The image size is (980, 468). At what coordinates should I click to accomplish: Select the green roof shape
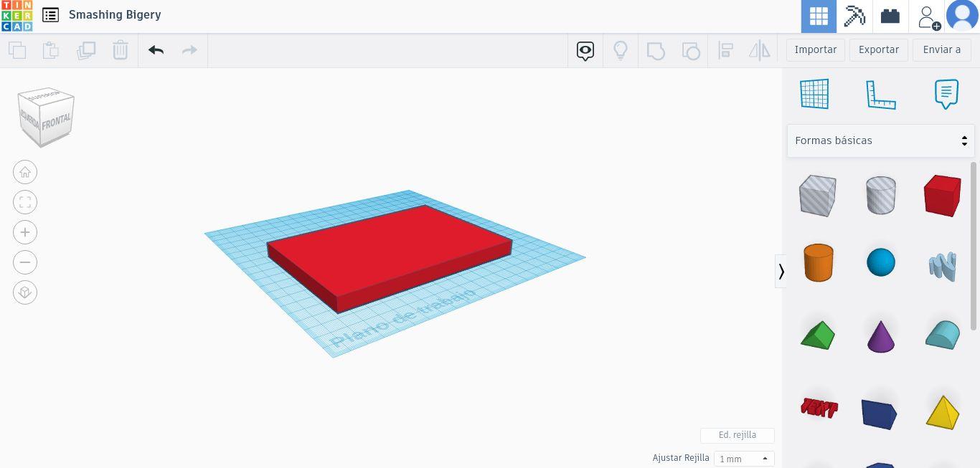point(818,335)
